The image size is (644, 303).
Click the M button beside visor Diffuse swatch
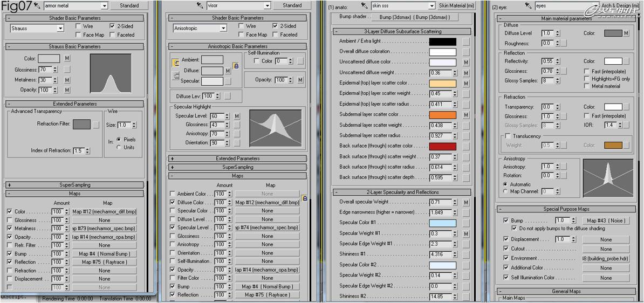click(228, 71)
